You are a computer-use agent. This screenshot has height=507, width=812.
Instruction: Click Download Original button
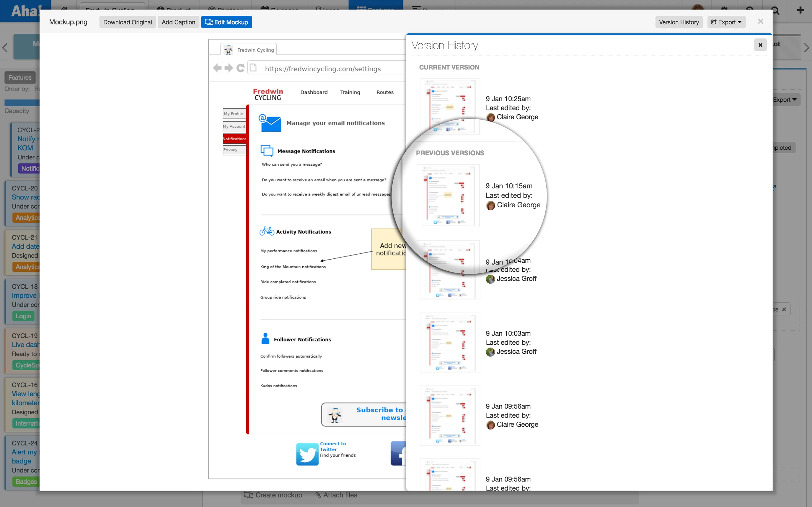coord(127,22)
